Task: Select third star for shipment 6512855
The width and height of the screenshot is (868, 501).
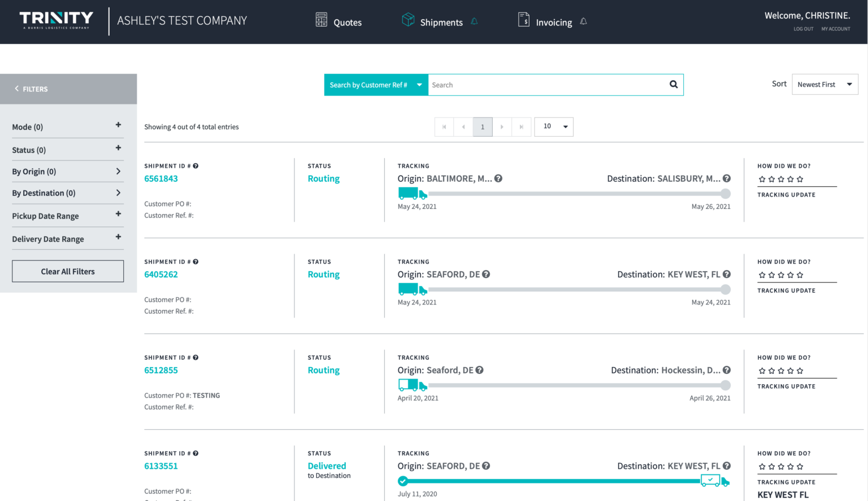Action: pos(781,371)
